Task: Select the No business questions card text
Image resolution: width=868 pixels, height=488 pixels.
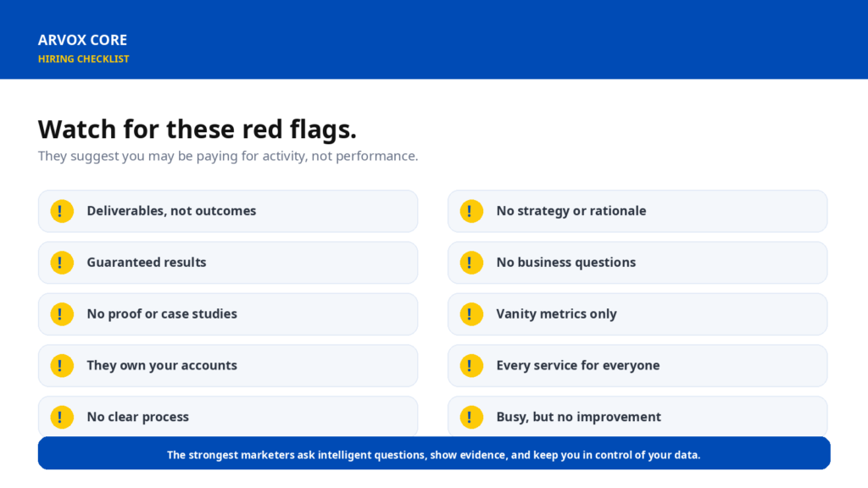Action: point(565,263)
